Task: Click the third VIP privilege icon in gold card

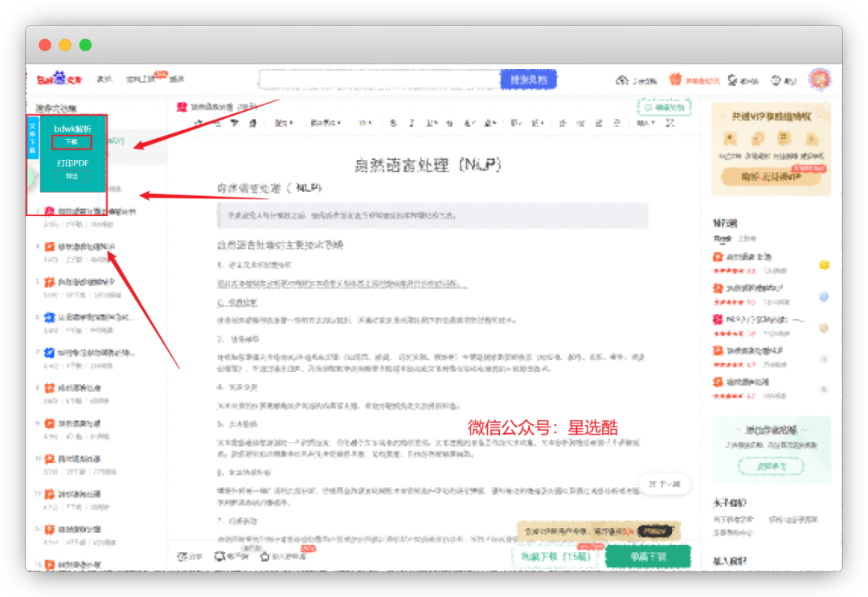Action: click(x=784, y=138)
